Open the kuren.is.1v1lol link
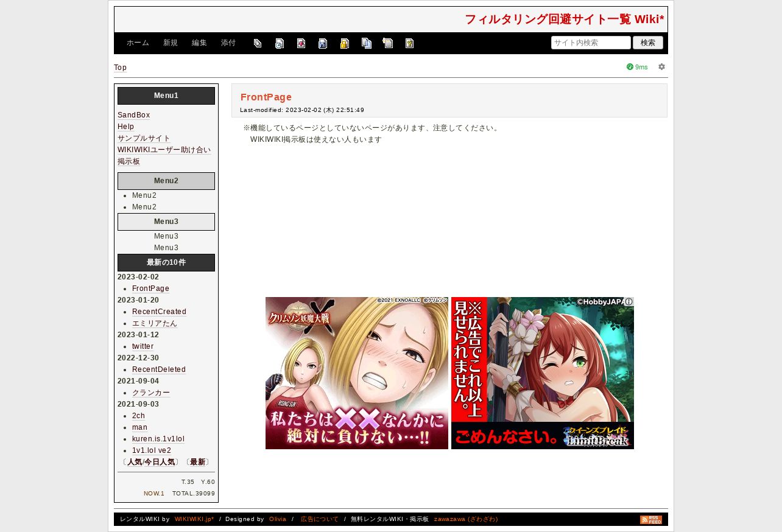 pos(158,439)
